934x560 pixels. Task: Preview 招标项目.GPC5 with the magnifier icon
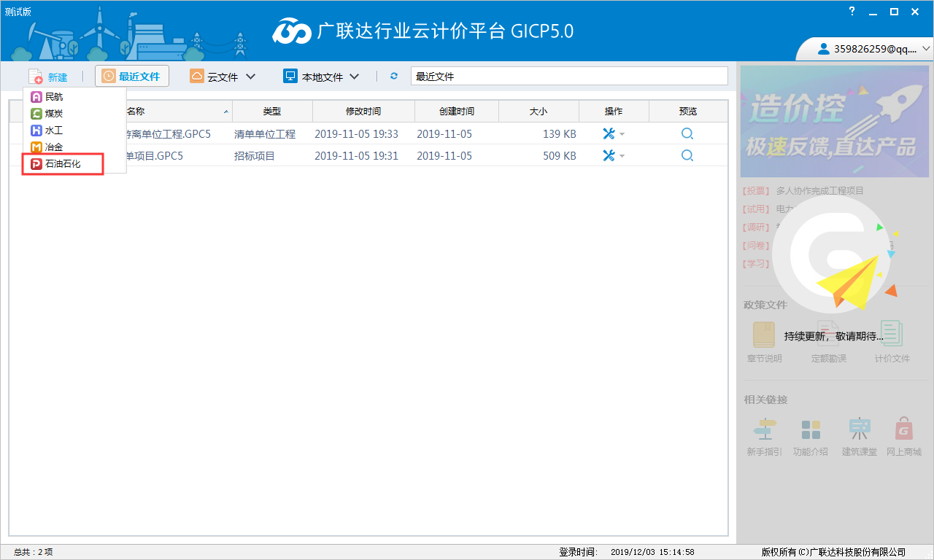click(x=686, y=155)
